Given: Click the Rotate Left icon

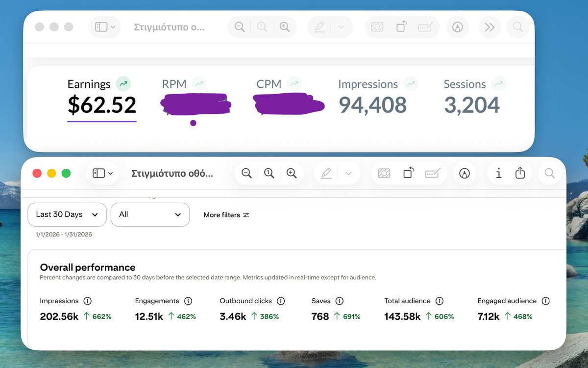Looking at the screenshot, I should [x=408, y=173].
